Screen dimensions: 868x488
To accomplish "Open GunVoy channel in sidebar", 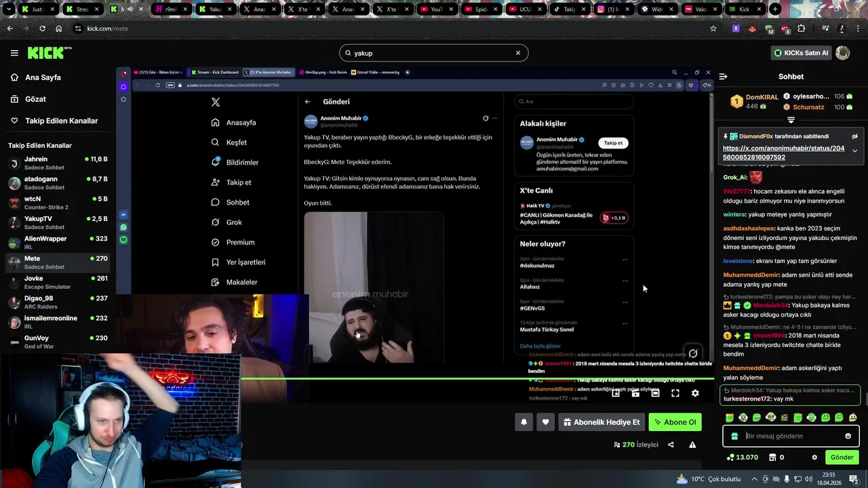I will [58, 342].
